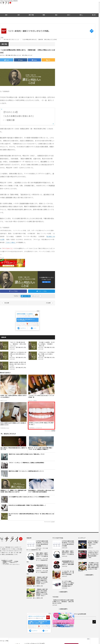Bookmark article with Hatena button
The image size is (100, 644).
coord(34,60)
